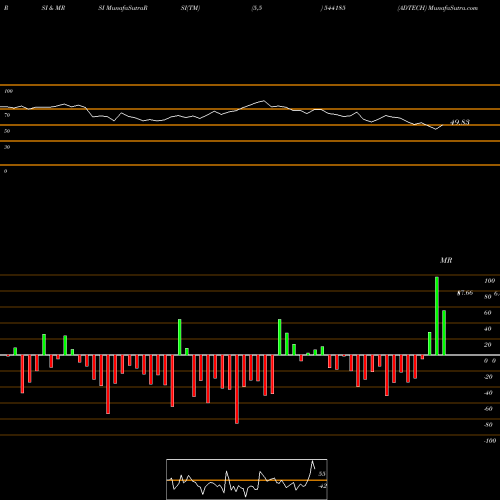Click the SI & MR header text

click(x=53, y=8)
